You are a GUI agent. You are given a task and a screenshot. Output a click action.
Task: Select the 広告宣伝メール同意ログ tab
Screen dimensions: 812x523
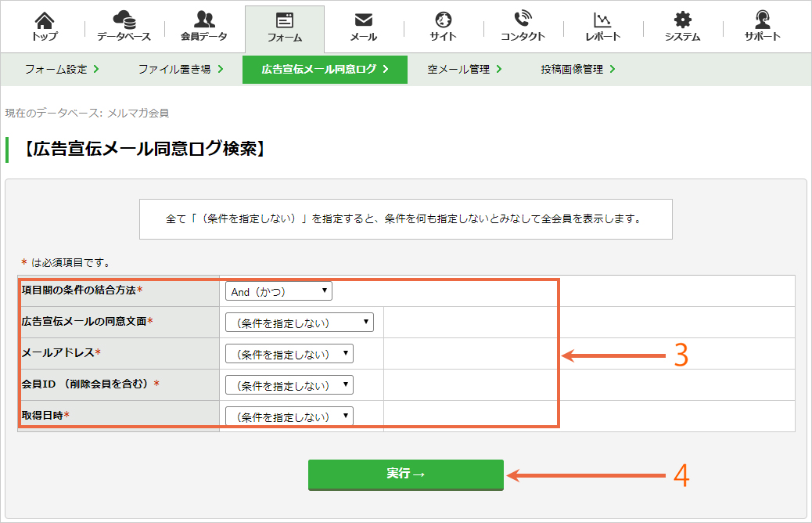[x=325, y=69]
